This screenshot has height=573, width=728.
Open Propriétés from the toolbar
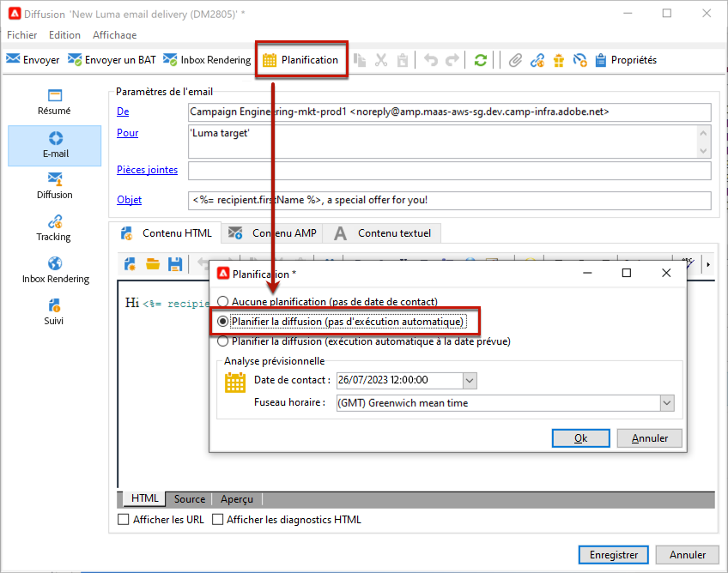626,60
